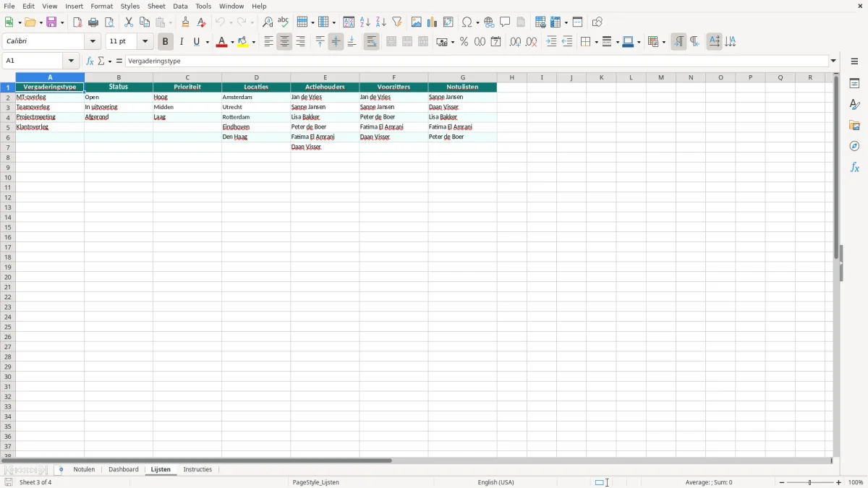Expand the Name Box dropdown

point(71,61)
